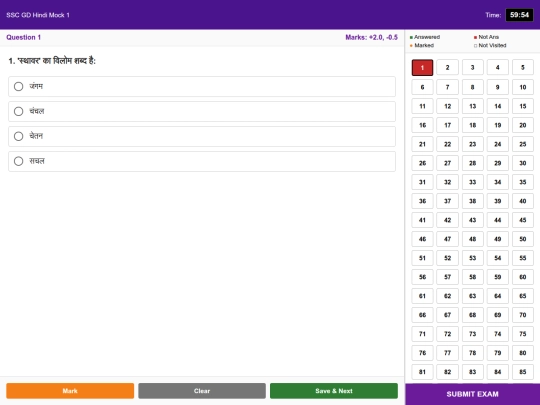
Task: Select question 75
Action: click(x=523, y=333)
